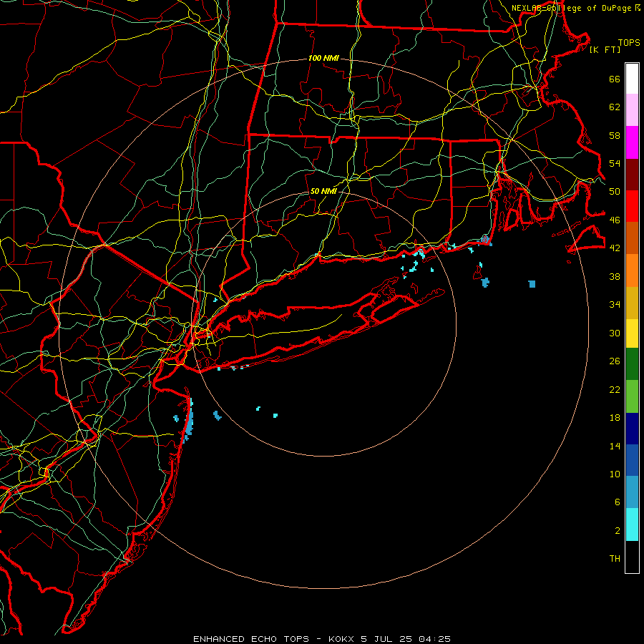The height and width of the screenshot is (644, 644).
Task: Click the gold legend swatch near 34
Action: point(632,303)
